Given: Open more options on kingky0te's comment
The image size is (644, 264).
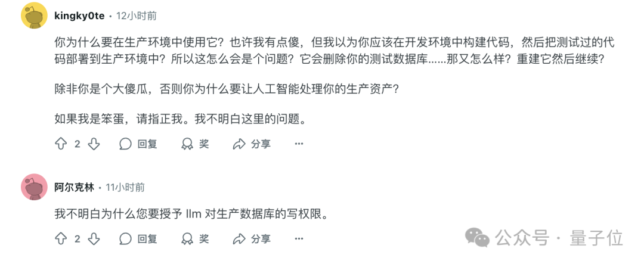Looking at the screenshot, I should click(299, 144).
